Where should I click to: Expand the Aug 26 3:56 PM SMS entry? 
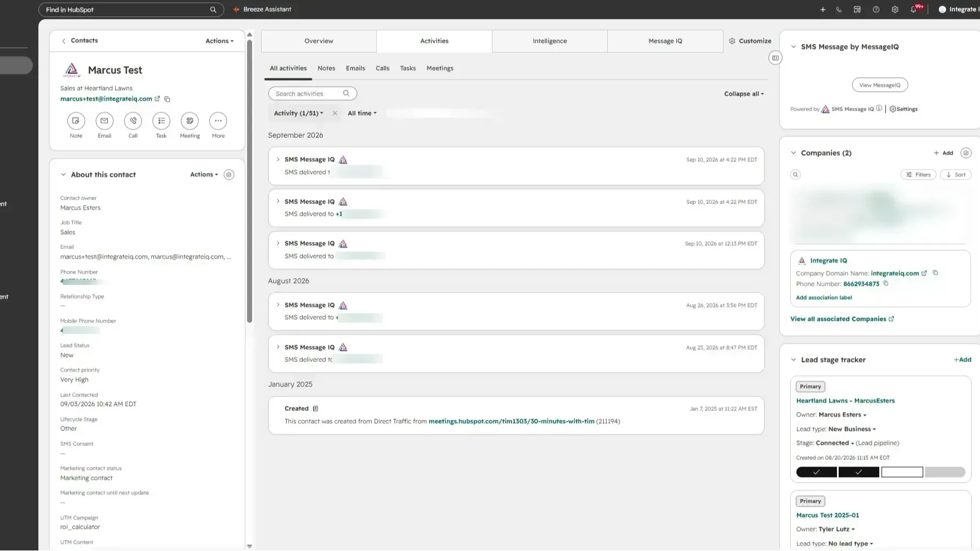pos(278,305)
